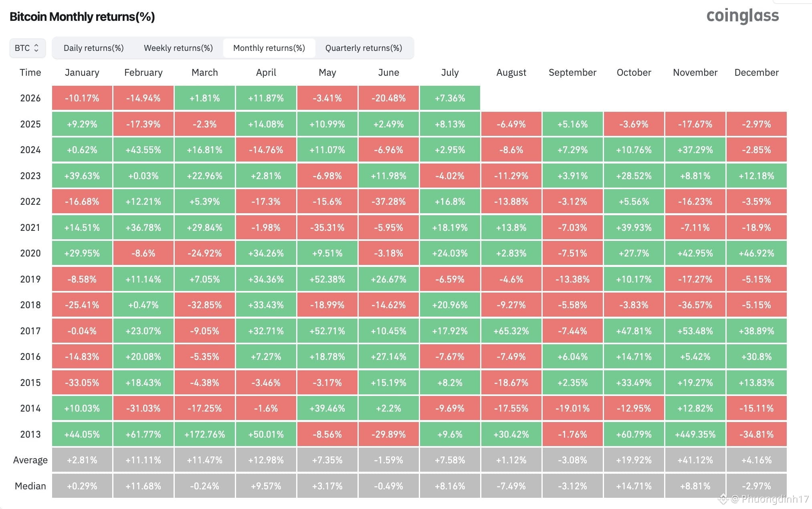Click the 2021 May -35.31% cell
The image size is (812, 509).
(x=327, y=227)
